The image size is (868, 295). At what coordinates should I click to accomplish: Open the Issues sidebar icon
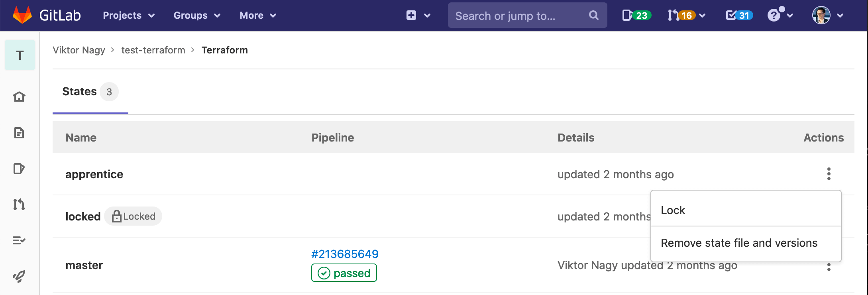click(x=19, y=169)
